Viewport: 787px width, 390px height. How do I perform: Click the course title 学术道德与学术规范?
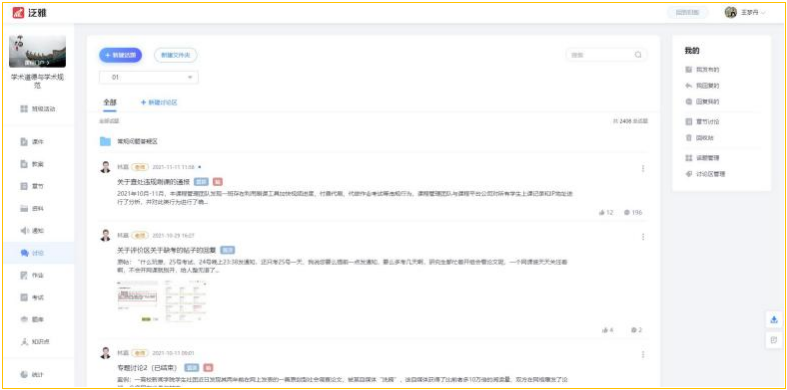point(37,81)
